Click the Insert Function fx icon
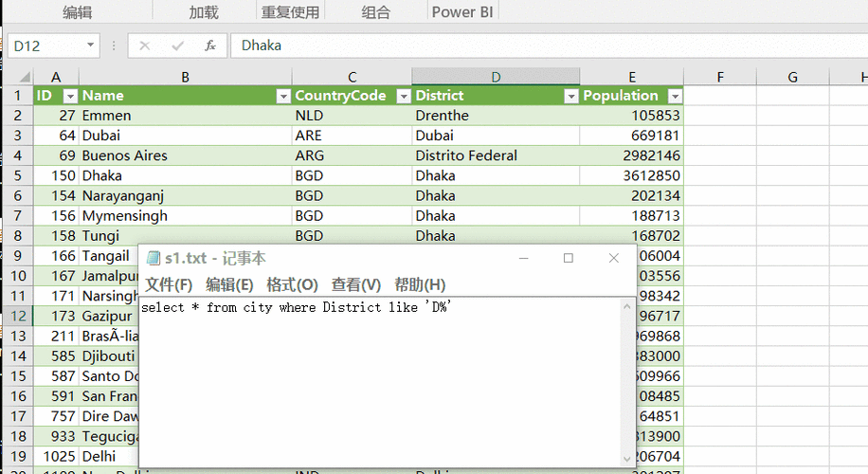 point(209,46)
